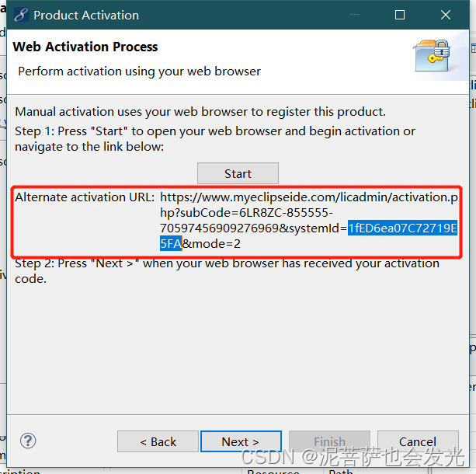The height and width of the screenshot is (474, 476).
Task: Click the '&mode=2' URL ending
Action: (x=211, y=244)
